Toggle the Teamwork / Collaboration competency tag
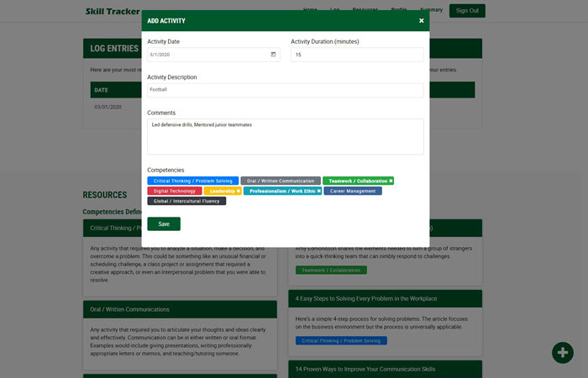 pyautogui.click(x=358, y=181)
